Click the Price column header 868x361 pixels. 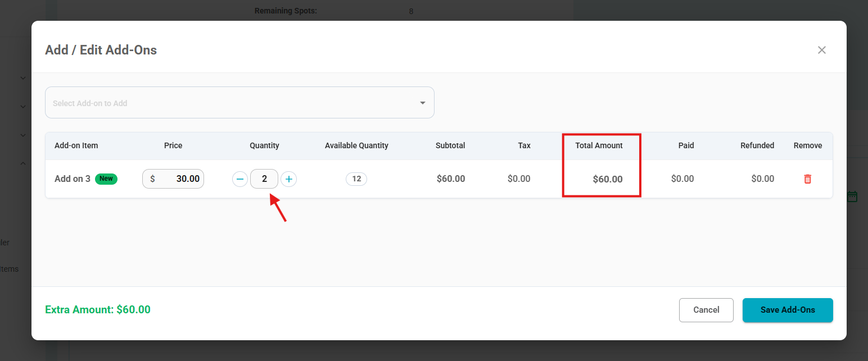tap(173, 145)
